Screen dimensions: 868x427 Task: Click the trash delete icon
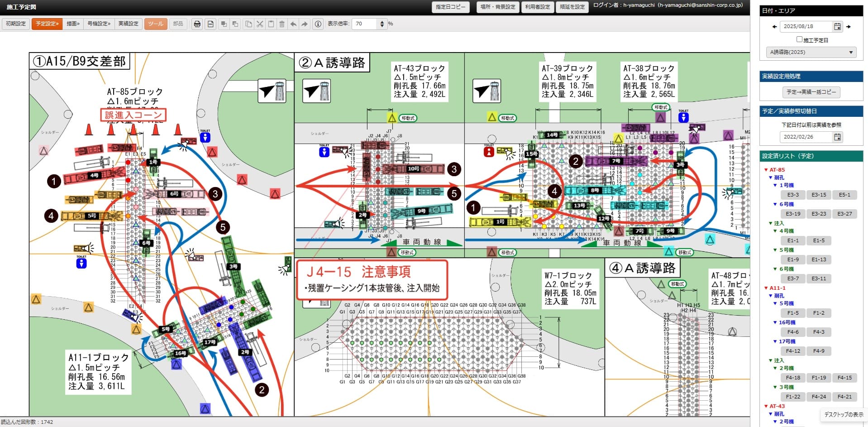click(x=282, y=24)
